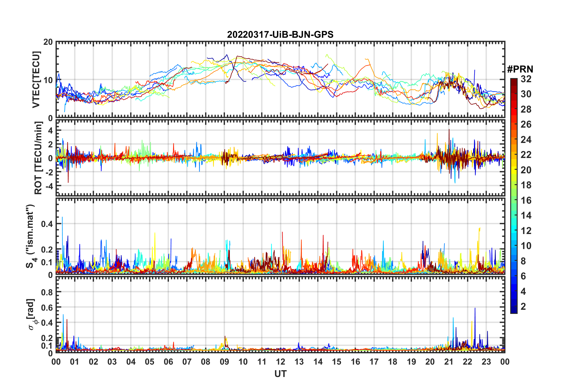The height and width of the screenshot is (392, 561).
Task: Click x-axis hour label 21
Action: click(449, 362)
